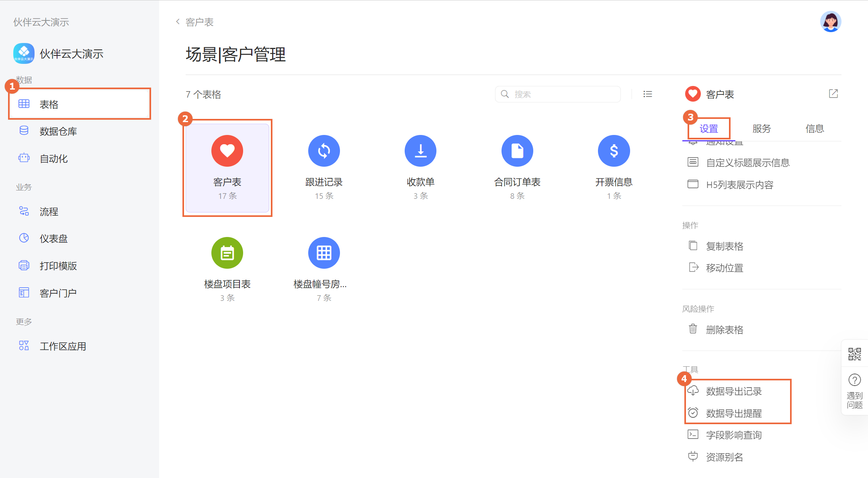This screenshot has height=478, width=868.
Task: Open 客户表 in a new window via external link icon
Action: tap(833, 94)
